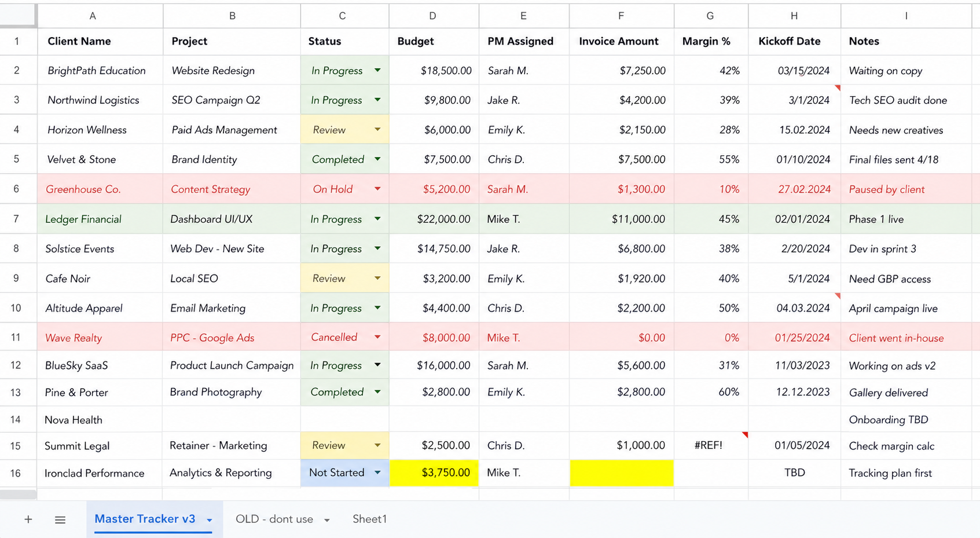Viewport: 980px width, 538px height.
Task: Select column D header
Action: [x=433, y=16]
